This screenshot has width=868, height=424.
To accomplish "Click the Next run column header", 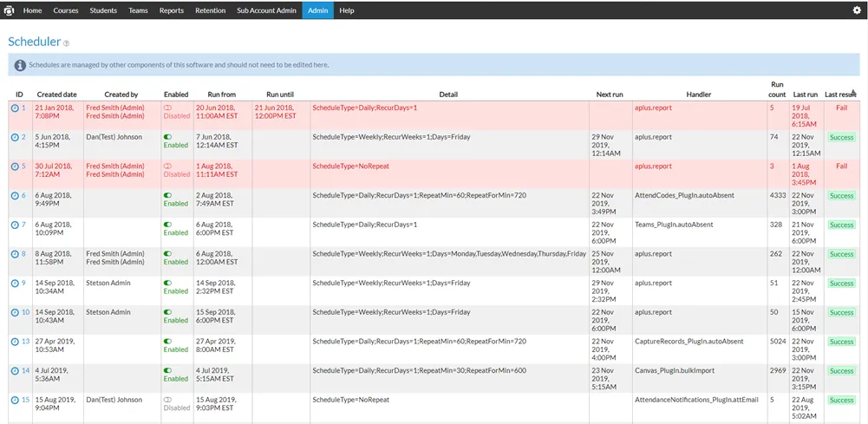I will click(610, 95).
